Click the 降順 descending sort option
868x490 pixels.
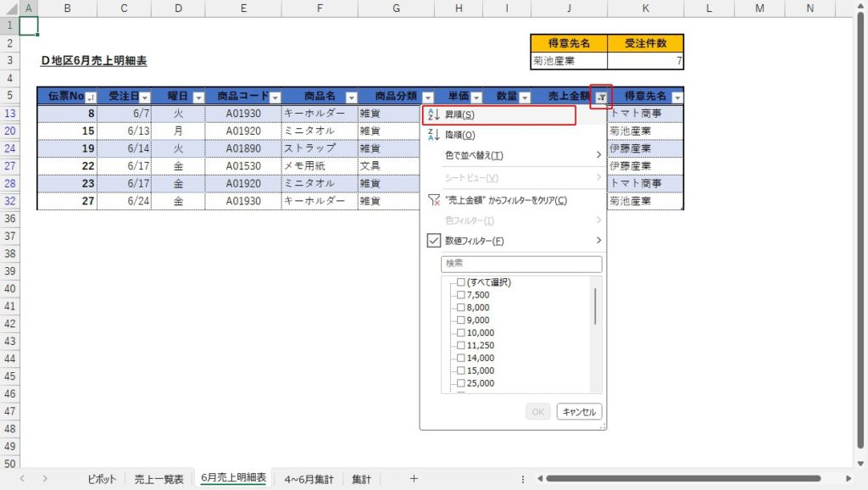point(498,135)
